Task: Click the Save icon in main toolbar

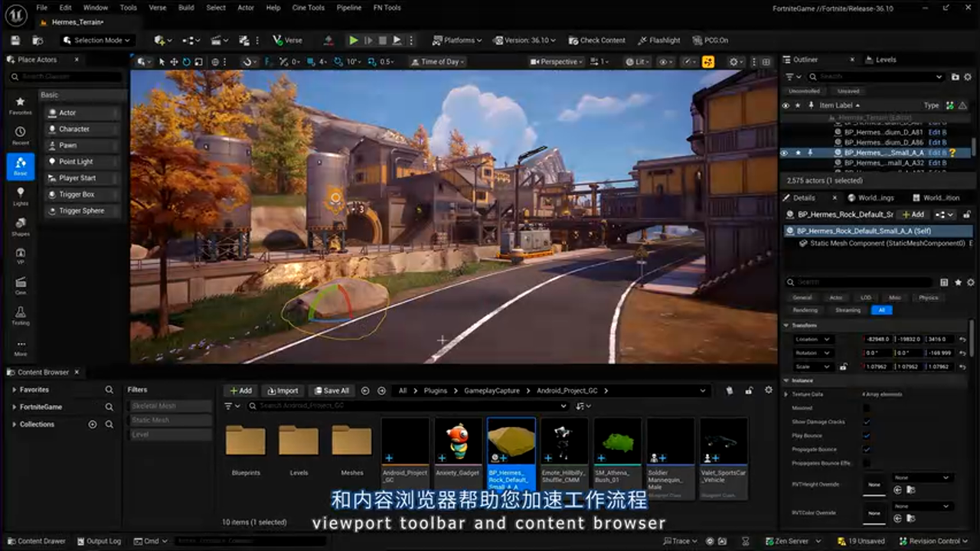Action: tap(15, 41)
